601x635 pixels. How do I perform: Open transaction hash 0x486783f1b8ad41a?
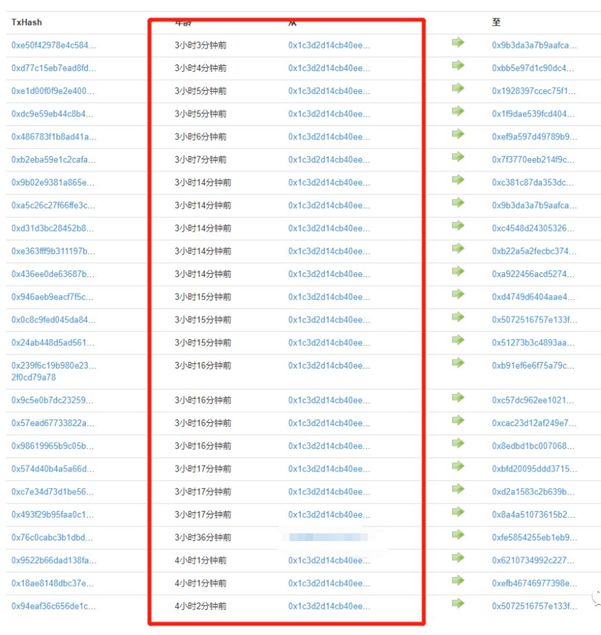[54, 137]
